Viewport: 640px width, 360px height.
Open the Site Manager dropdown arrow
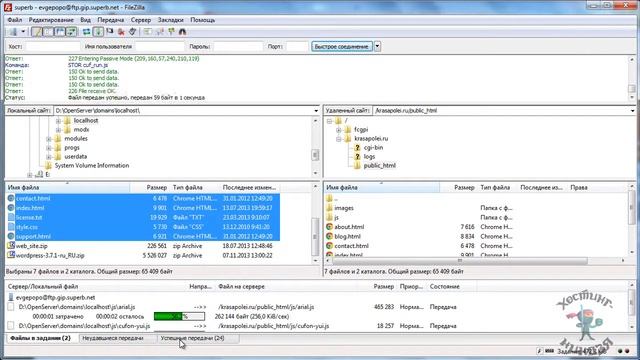[x=23, y=31]
